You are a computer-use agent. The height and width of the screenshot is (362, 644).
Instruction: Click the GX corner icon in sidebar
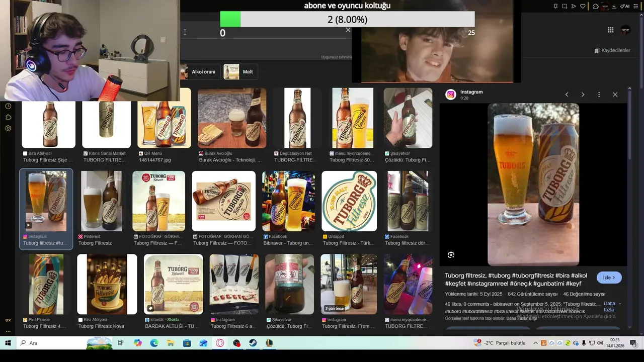8,320
